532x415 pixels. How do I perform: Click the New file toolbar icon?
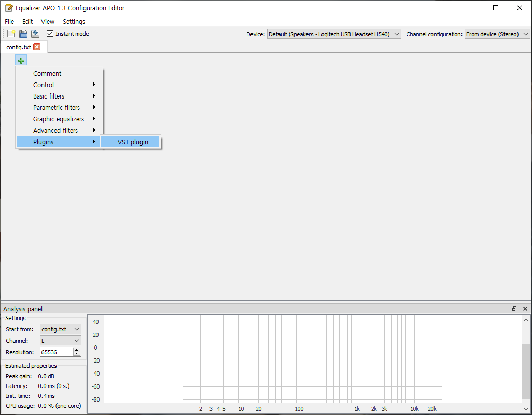point(11,34)
